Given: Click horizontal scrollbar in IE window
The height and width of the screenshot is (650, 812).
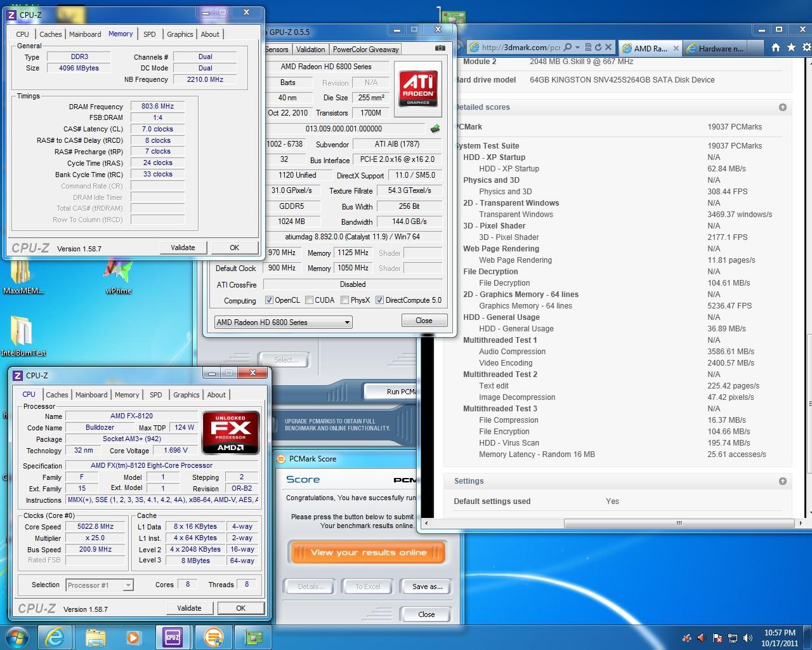Looking at the screenshot, I should (x=679, y=524).
